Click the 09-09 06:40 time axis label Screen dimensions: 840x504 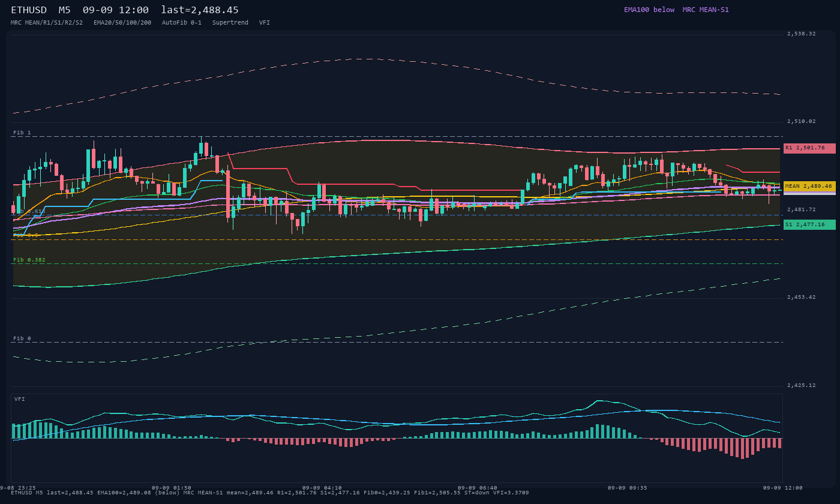tap(478, 488)
